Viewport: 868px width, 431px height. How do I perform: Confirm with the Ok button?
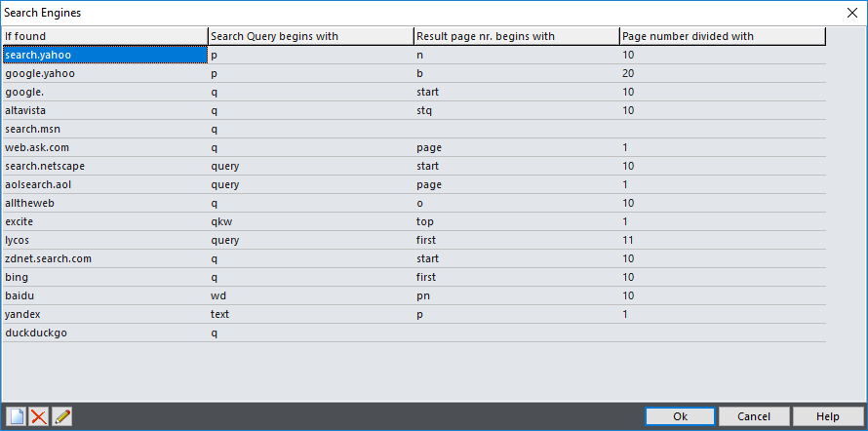click(x=680, y=416)
